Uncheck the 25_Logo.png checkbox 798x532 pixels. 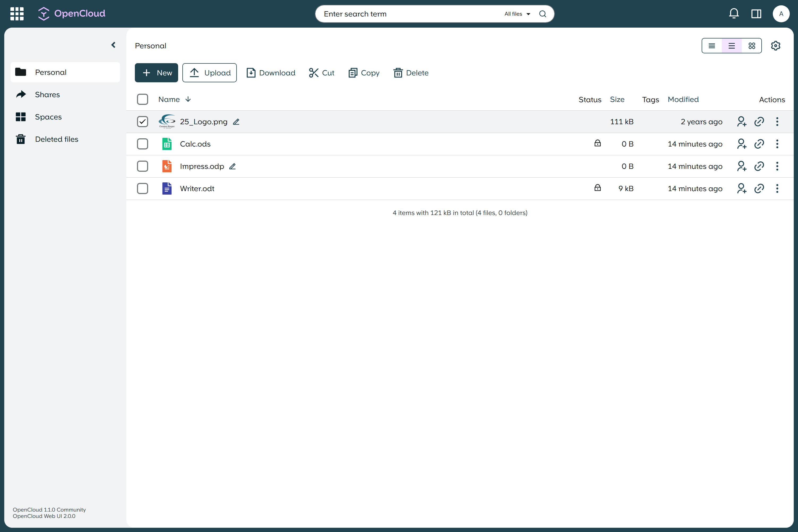(x=143, y=122)
